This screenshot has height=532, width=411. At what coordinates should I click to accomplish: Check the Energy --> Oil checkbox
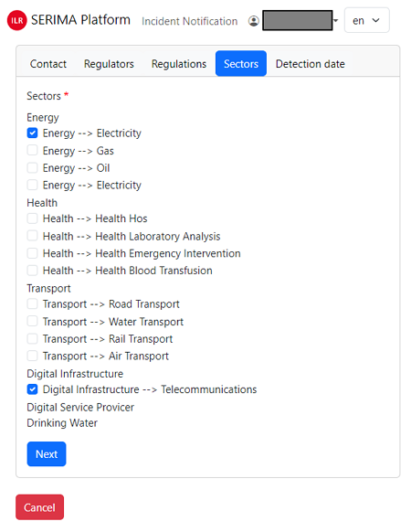coord(33,167)
